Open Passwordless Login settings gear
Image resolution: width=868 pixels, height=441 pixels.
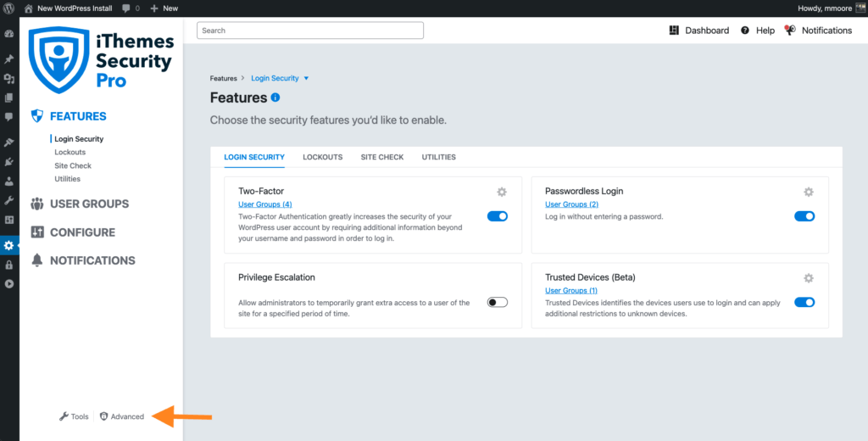(x=808, y=192)
